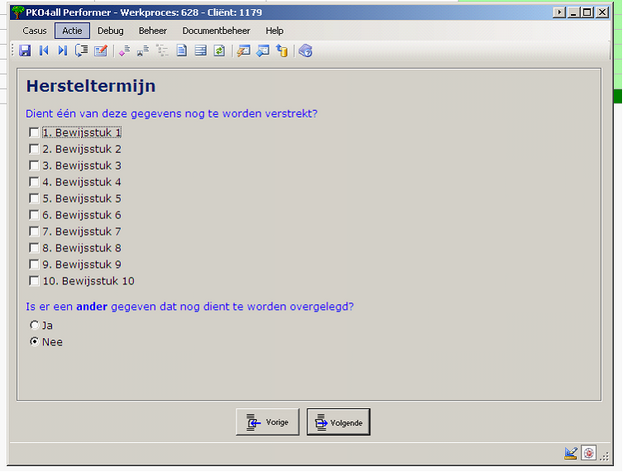Proceed with the Volgende button
The image size is (623, 472).
pyautogui.click(x=339, y=422)
